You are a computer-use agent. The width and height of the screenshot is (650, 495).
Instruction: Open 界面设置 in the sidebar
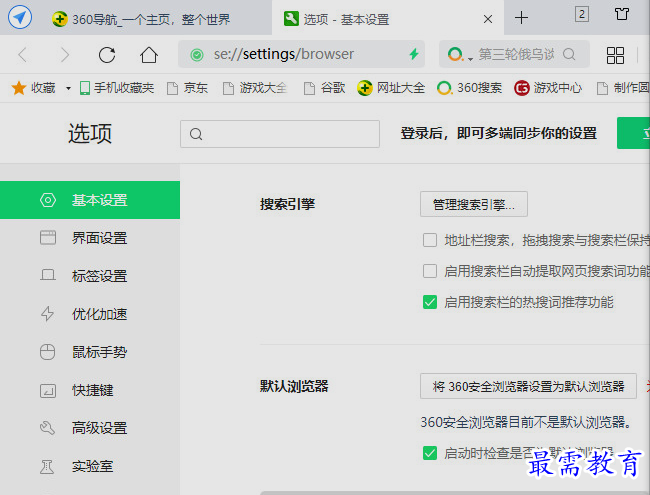(90, 238)
